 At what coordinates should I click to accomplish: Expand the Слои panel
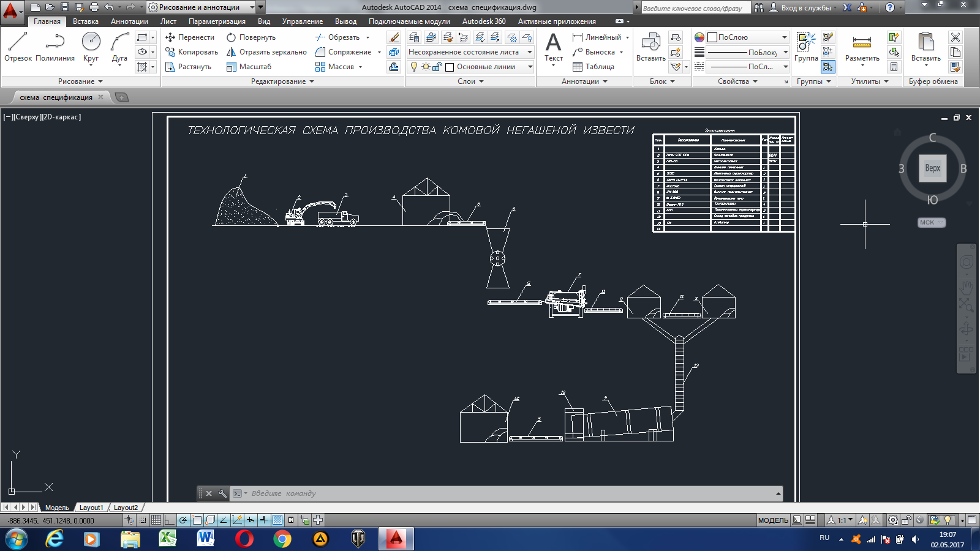(470, 81)
